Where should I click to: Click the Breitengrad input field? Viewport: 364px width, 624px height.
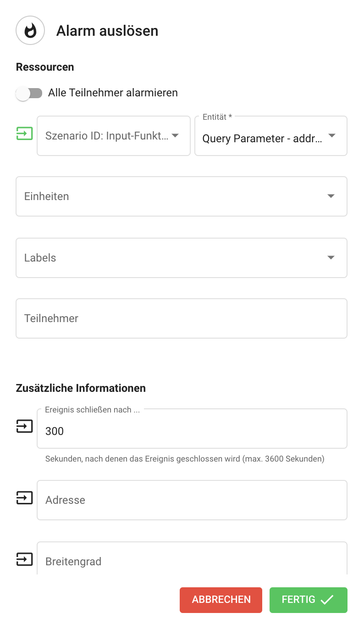coord(192,561)
